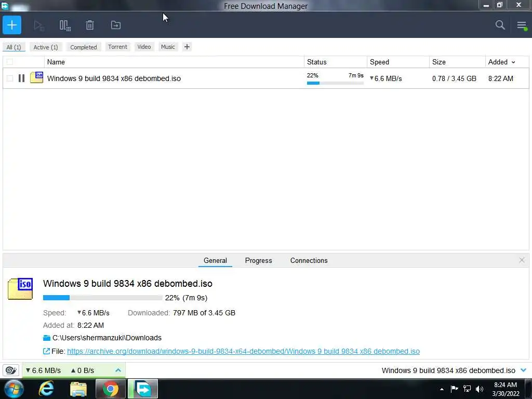Open network tray icon
Screen dimensions: 532x399
pyautogui.click(x=467, y=389)
